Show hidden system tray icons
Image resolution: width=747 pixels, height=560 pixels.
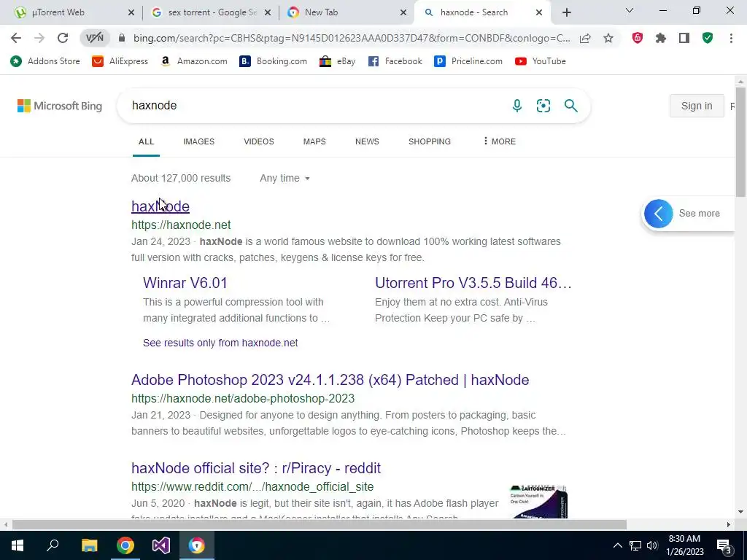[x=617, y=545]
